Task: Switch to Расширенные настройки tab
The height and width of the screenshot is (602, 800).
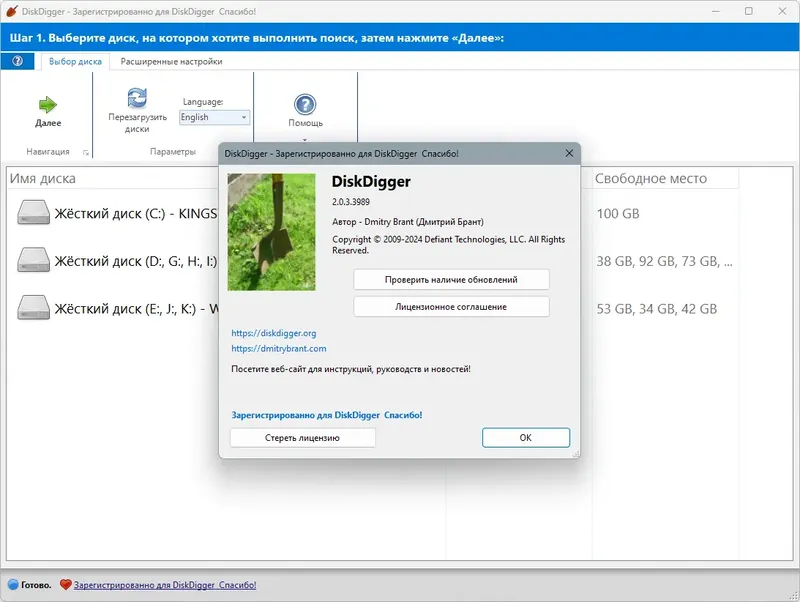Action: 171,61
